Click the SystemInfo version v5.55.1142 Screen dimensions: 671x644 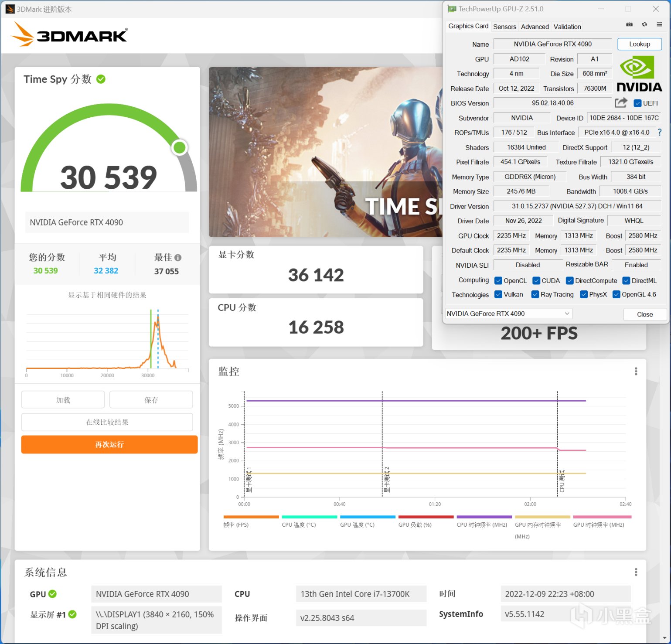(x=565, y=614)
